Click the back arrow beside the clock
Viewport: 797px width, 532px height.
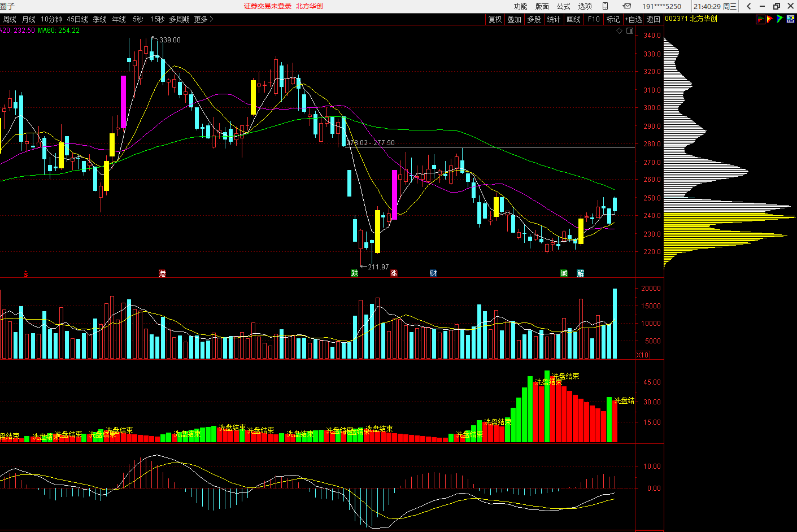coord(749,6)
